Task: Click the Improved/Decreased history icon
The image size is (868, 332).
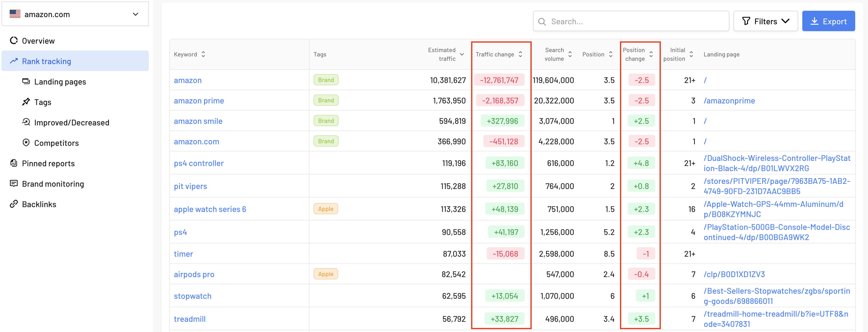Action: [26, 122]
